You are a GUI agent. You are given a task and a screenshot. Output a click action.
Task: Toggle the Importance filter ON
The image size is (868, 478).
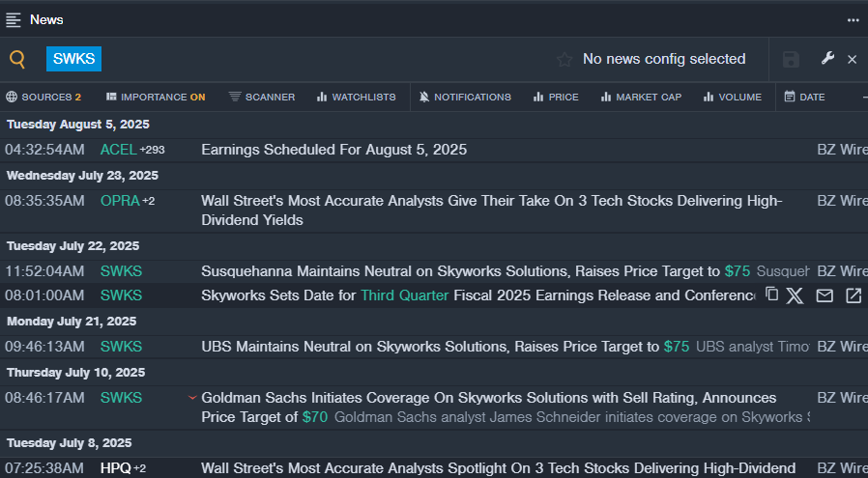pos(156,97)
